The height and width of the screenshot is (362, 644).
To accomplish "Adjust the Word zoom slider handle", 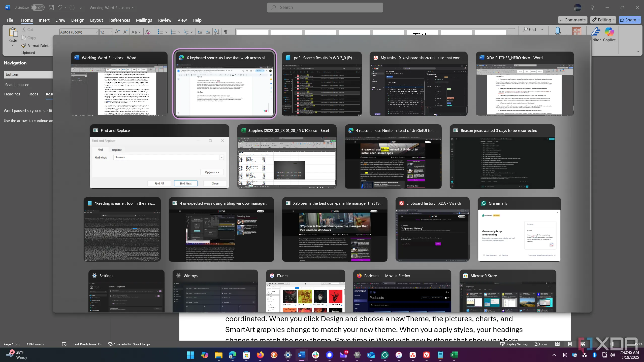I will (613, 344).
